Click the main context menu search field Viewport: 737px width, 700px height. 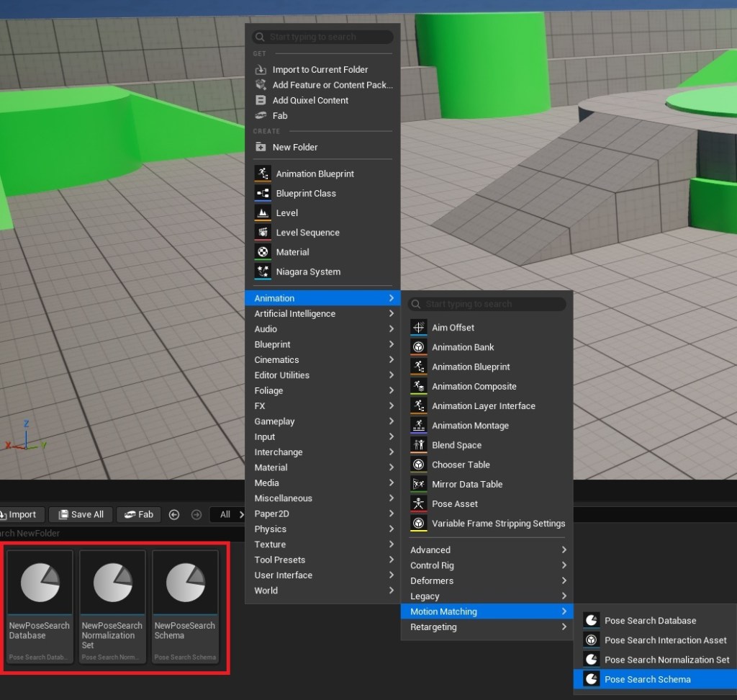coord(322,37)
